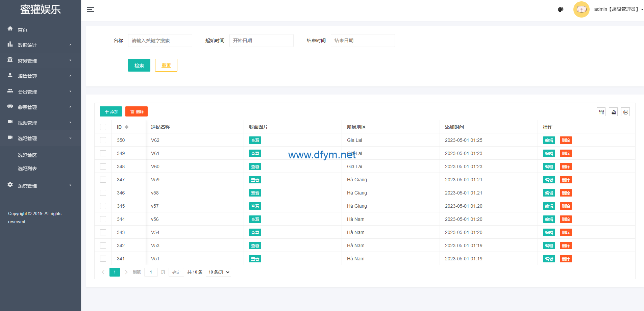Viewport: 644px width, 311px height.
Task: Click the 财务管理 bank icon
Action: coord(10,60)
